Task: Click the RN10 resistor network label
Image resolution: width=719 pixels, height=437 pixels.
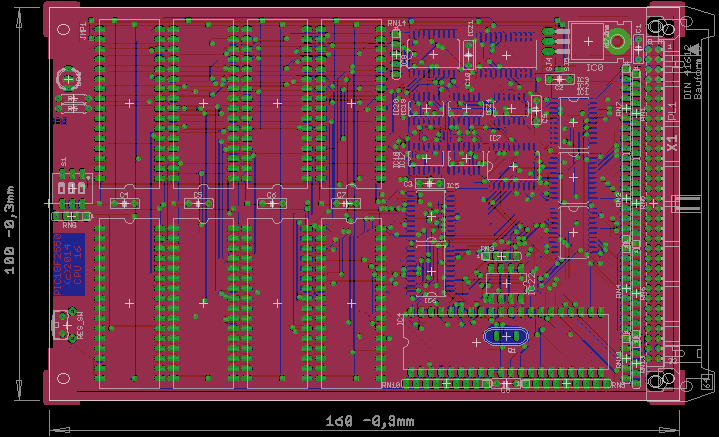Action: click(x=391, y=384)
